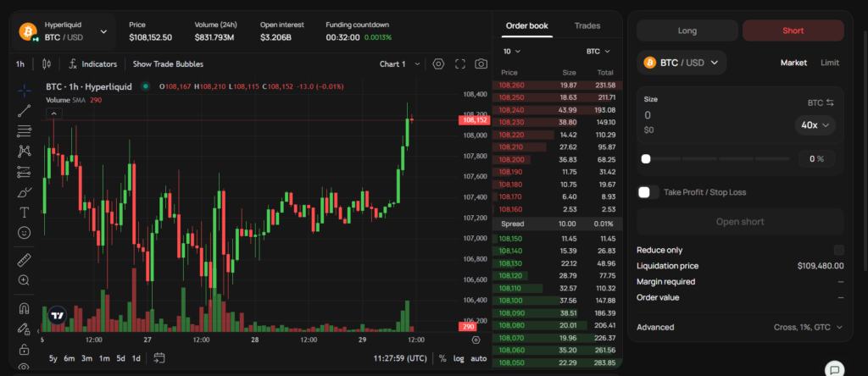This screenshot has width=868, height=376.
Task: Open timezone menu at 11:27:59 (UTC)
Action: coord(400,358)
